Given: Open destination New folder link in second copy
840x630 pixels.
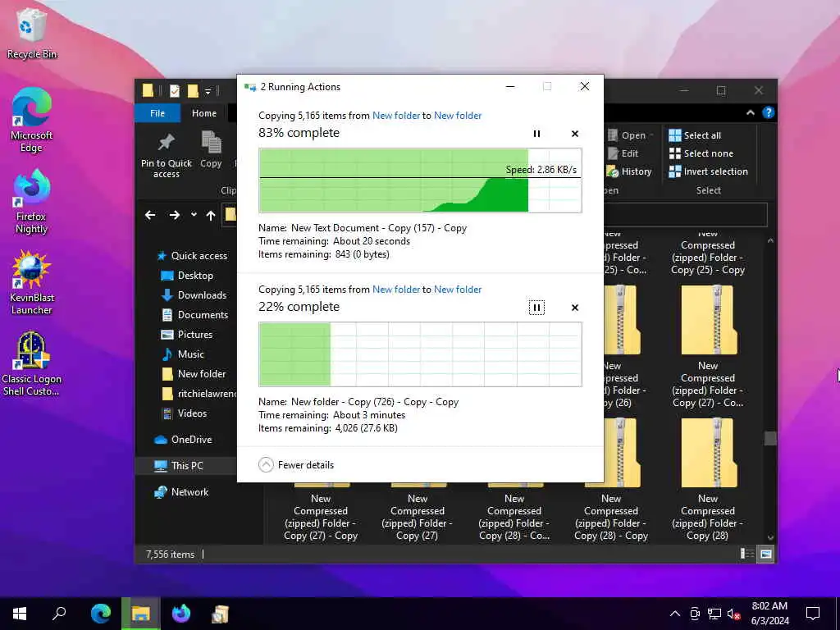Looking at the screenshot, I should click(458, 290).
